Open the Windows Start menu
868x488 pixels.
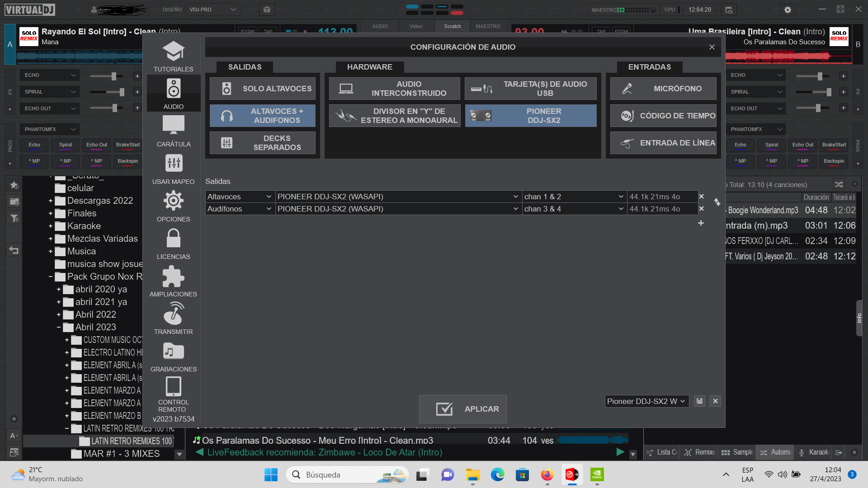271,475
